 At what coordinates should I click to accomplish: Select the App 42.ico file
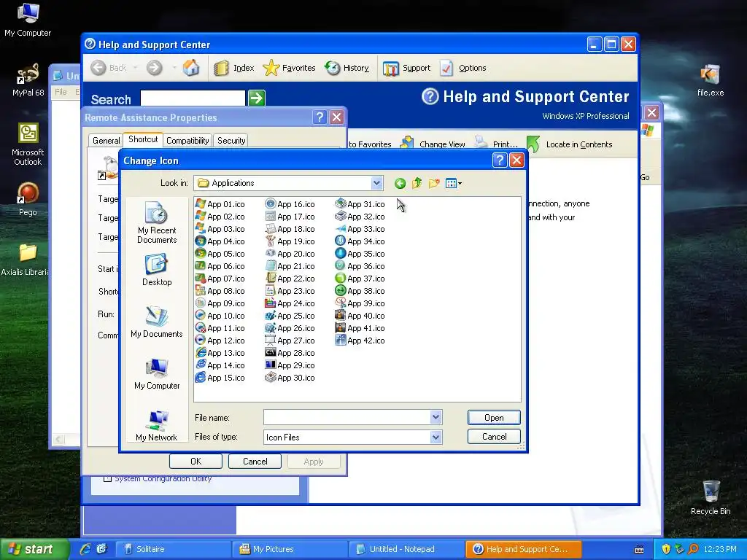[x=360, y=341]
